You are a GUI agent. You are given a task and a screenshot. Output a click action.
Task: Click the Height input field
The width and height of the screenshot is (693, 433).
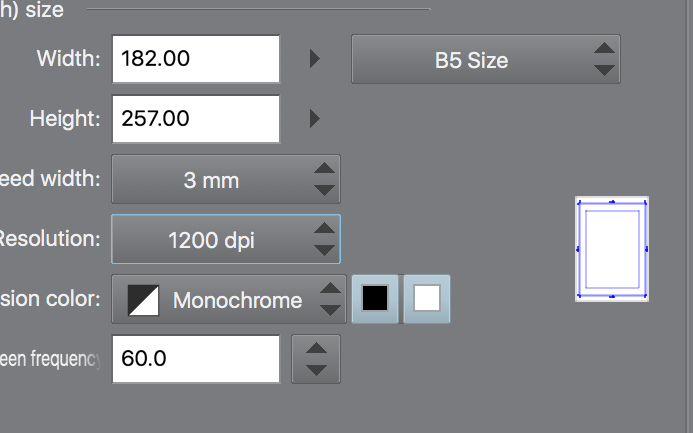point(195,119)
